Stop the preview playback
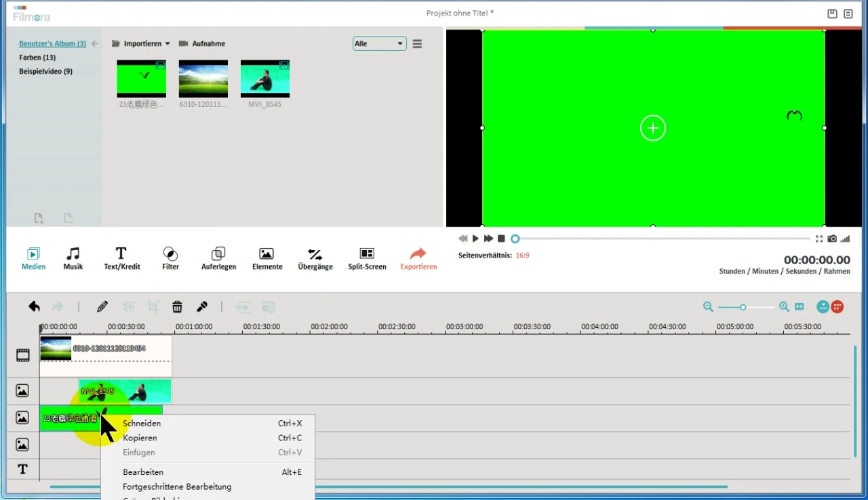The image size is (868, 500). pos(501,238)
